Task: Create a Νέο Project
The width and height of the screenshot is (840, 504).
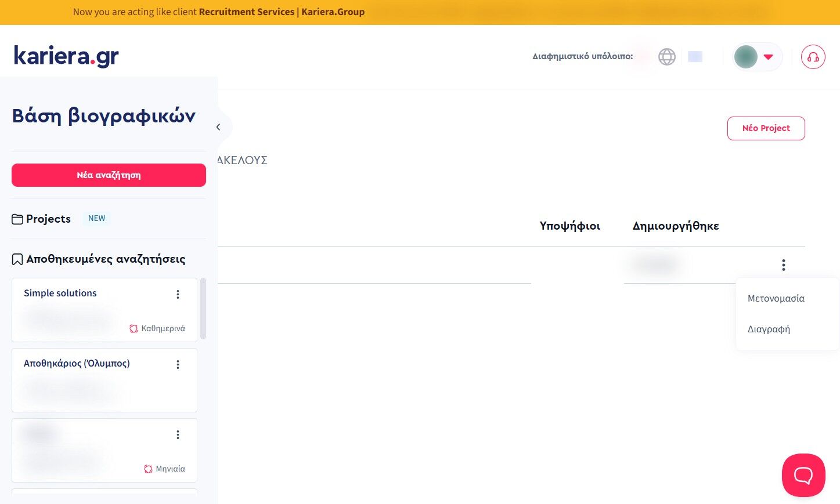Action: click(766, 128)
